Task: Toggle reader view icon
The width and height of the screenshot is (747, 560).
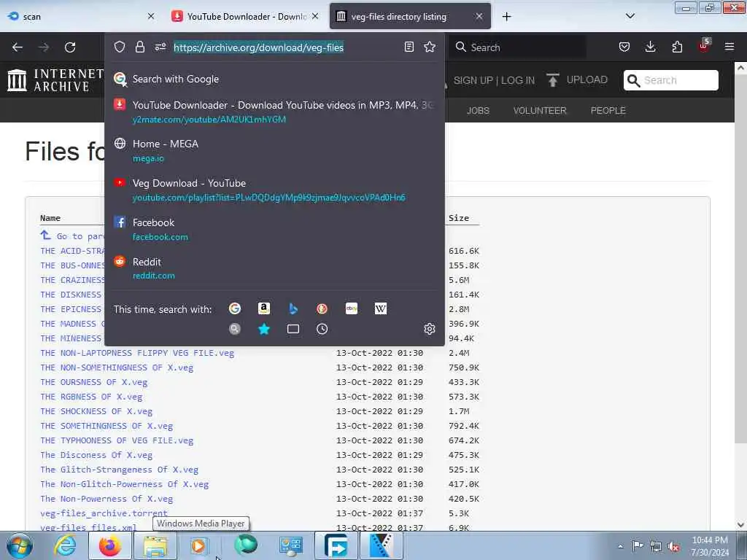Action: pos(409,47)
